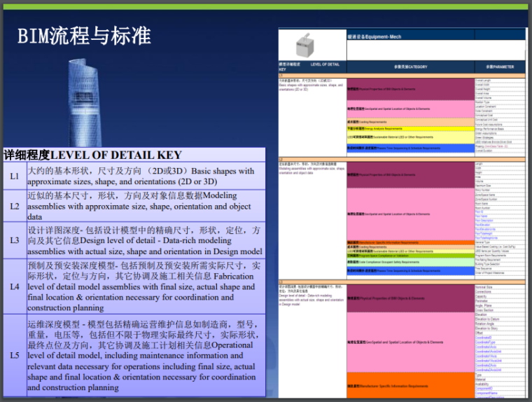
Task: Select the L1 row label cell
Action: tap(15, 176)
